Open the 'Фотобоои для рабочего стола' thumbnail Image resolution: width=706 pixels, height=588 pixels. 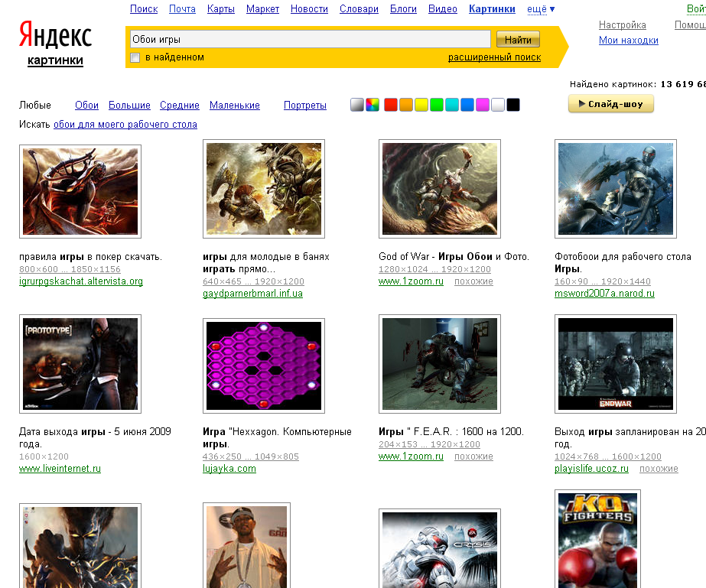click(x=616, y=189)
